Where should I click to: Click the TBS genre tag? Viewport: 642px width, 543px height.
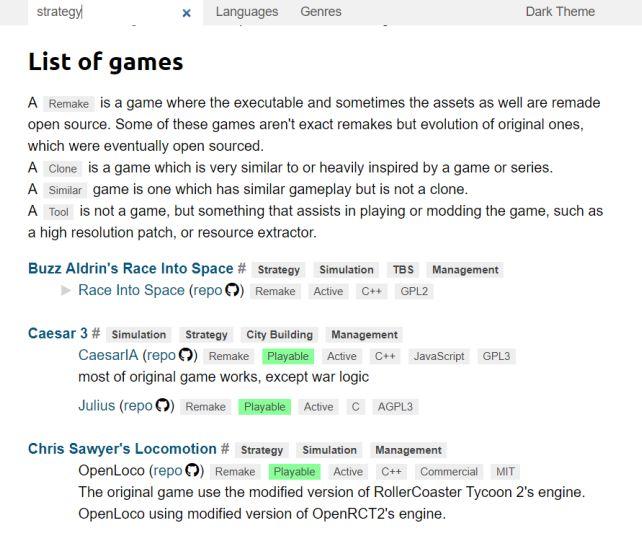403,270
